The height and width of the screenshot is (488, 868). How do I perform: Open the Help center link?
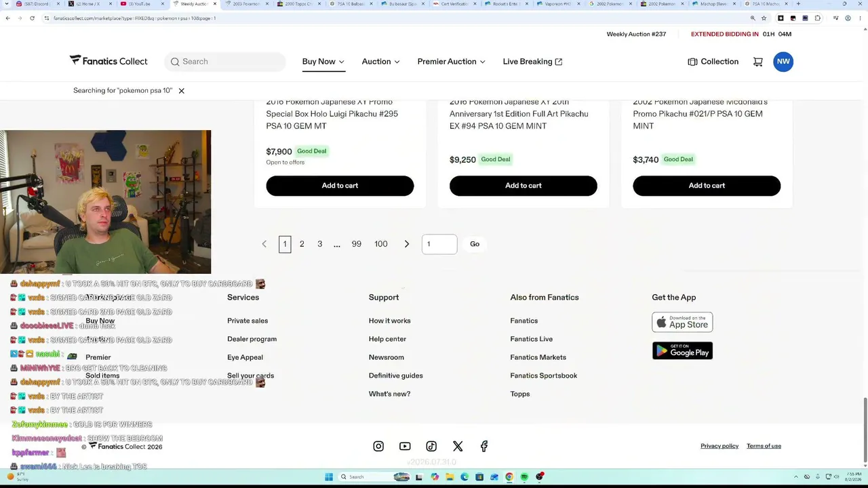(387, 339)
